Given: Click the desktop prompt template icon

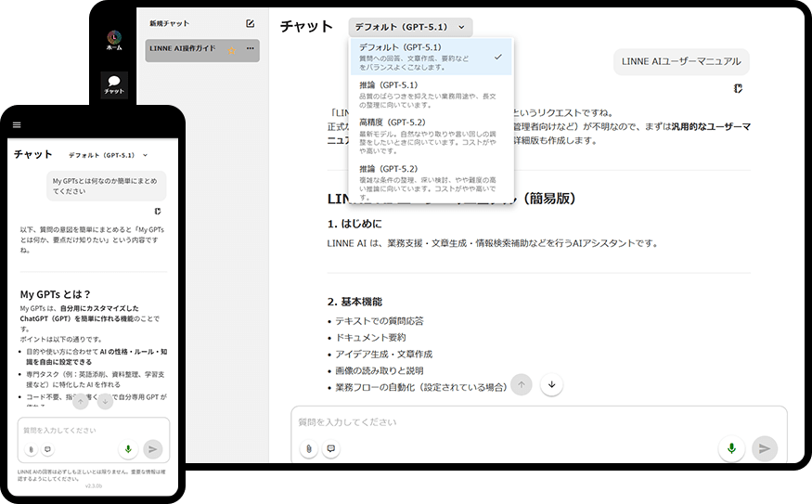Looking at the screenshot, I should tap(329, 448).
